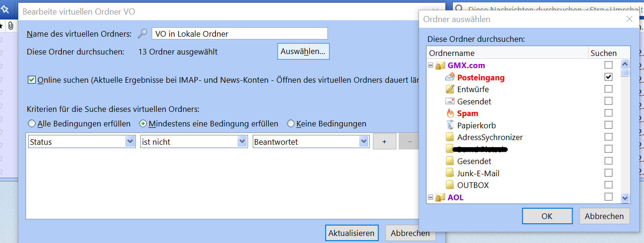
Task: Click the virtual folder name text field
Action: pos(240,34)
